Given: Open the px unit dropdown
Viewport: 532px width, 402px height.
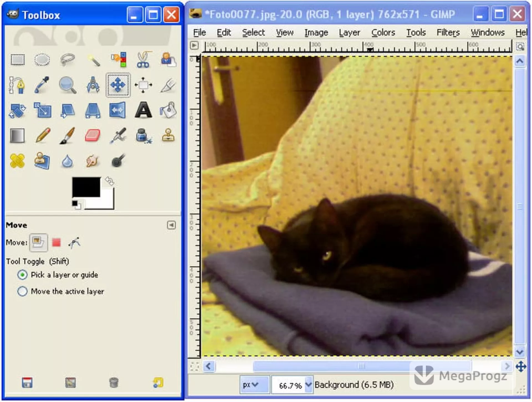Looking at the screenshot, I should click(x=255, y=385).
